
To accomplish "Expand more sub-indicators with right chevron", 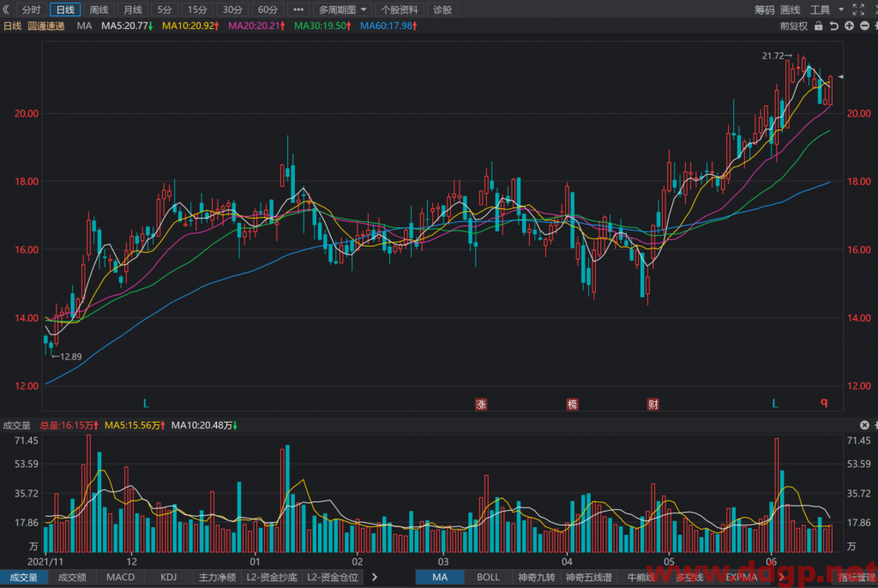I will [x=375, y=577].
